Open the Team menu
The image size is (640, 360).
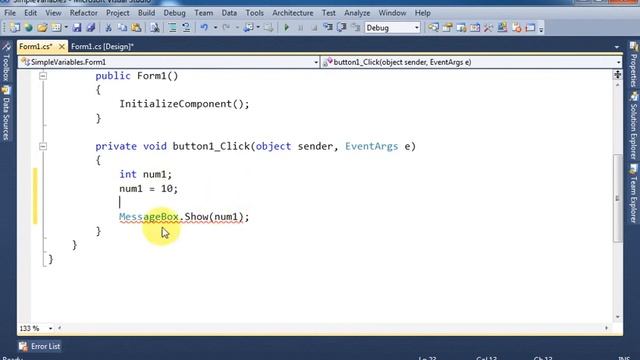tap(203, 13)
